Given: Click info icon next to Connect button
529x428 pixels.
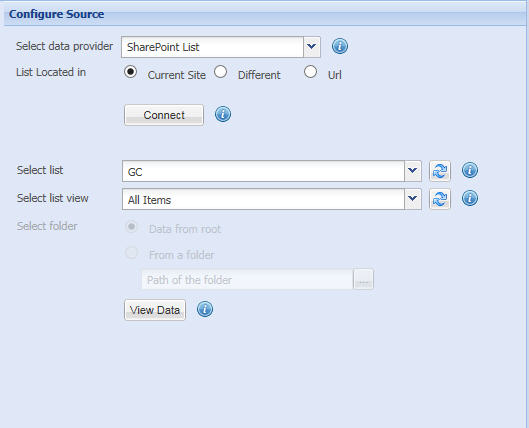Looking at the screenshot, I should click(x=223, y=114).
